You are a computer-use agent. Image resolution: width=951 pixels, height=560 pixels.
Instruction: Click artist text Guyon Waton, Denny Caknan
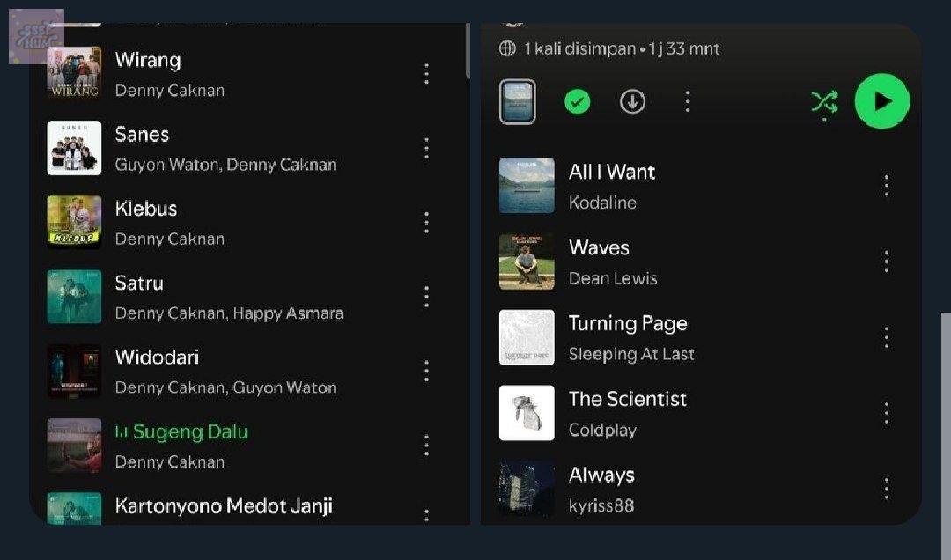tap(225, 165)
